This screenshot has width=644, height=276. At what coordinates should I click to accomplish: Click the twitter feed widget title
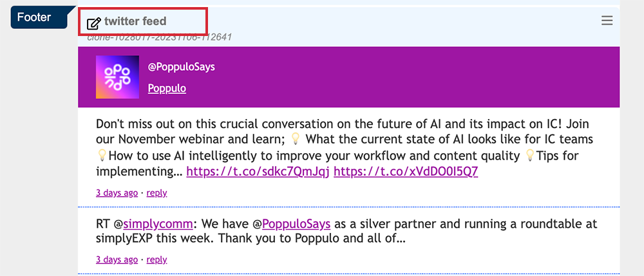tap(135, 22)
